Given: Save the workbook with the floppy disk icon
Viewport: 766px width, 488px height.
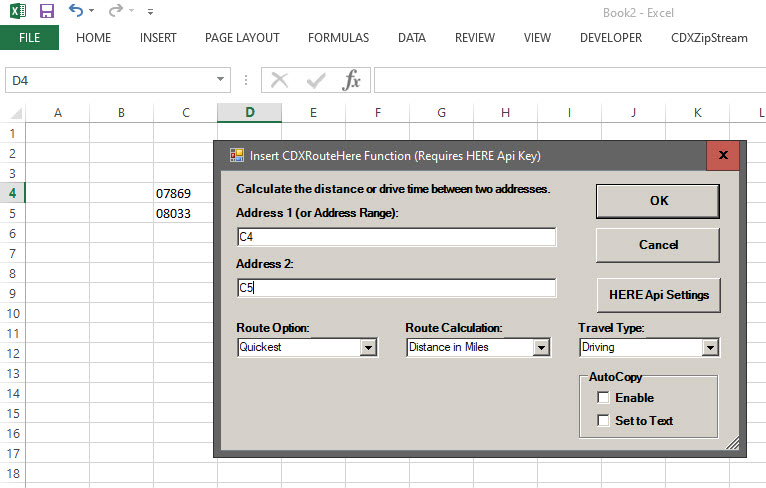Looking at the screenshot, I should pyautogui.click(x=47, y=11).
